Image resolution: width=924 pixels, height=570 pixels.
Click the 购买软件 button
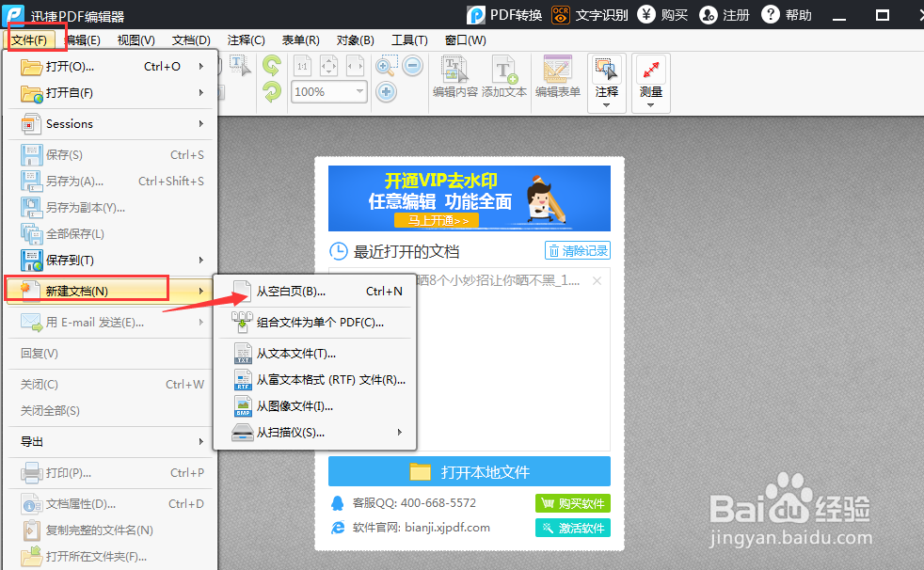[573, 503]
